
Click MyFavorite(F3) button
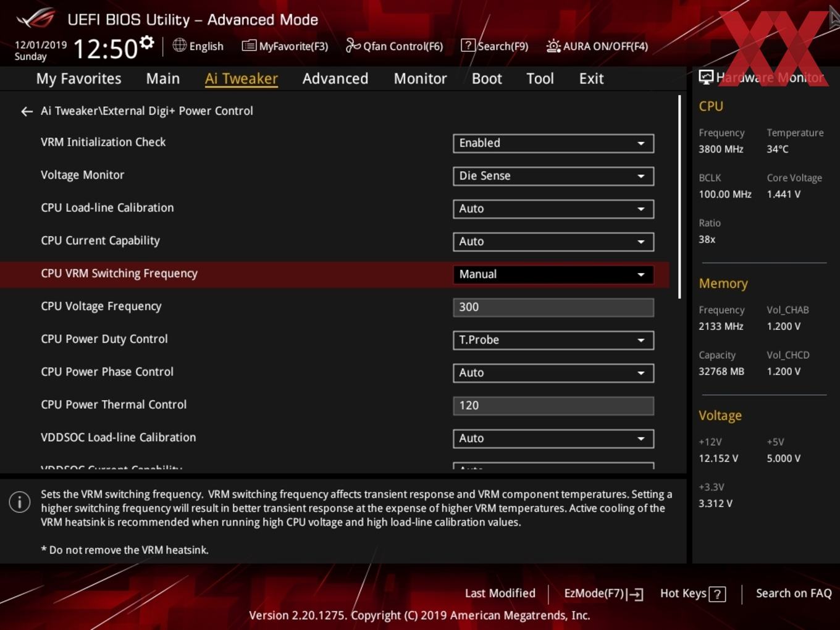(x=285, y=46)
